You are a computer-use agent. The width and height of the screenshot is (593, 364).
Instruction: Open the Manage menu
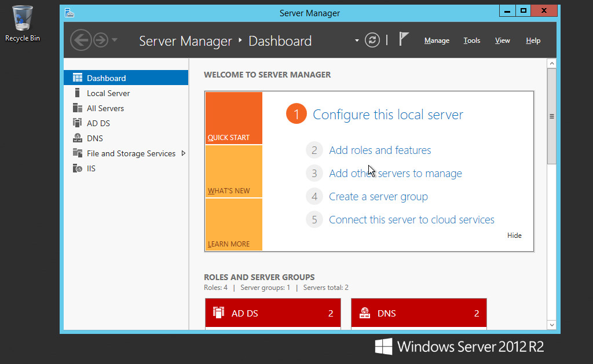pyautogui.click(x=437, y=41)
